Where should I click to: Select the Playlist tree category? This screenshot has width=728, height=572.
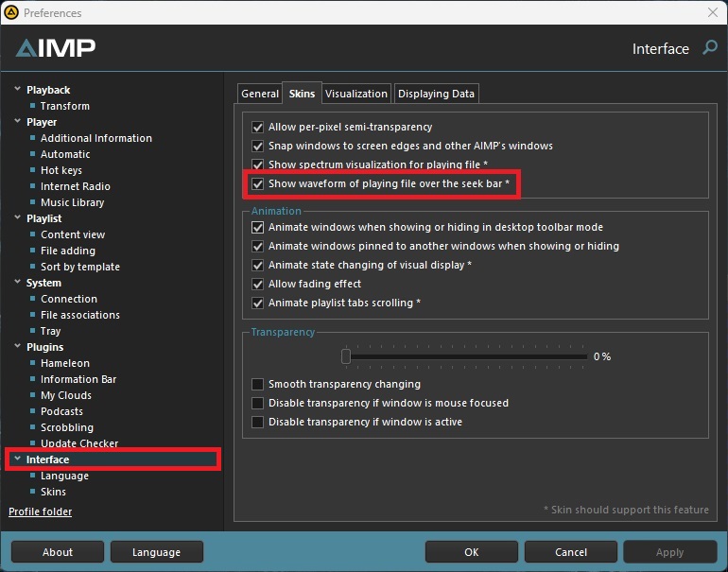tap(44, 218)
